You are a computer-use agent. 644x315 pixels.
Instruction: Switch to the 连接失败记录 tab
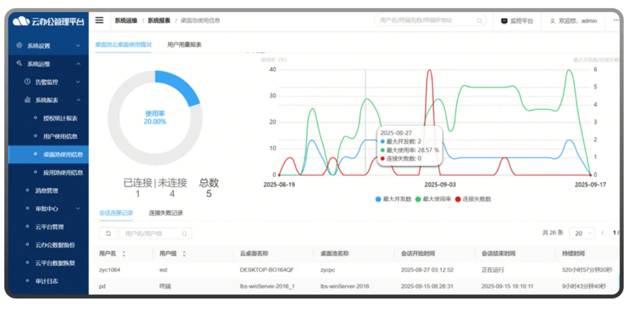(166, 213)
